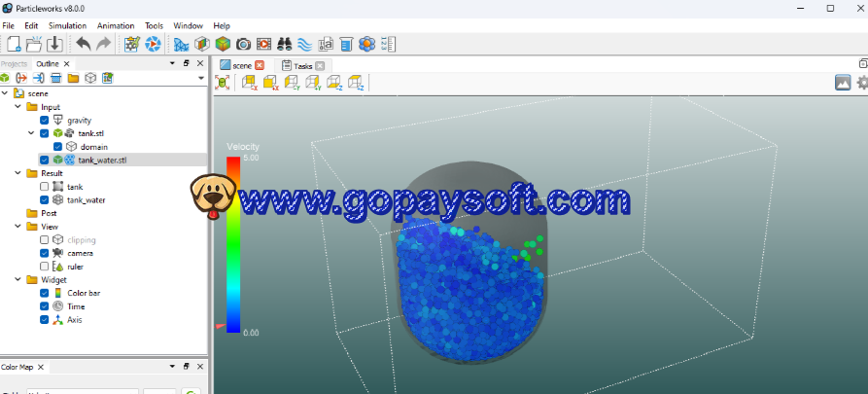The image size is (868, 394).
Task: Switch to the Projects tab
Action: tap(14, 64)
